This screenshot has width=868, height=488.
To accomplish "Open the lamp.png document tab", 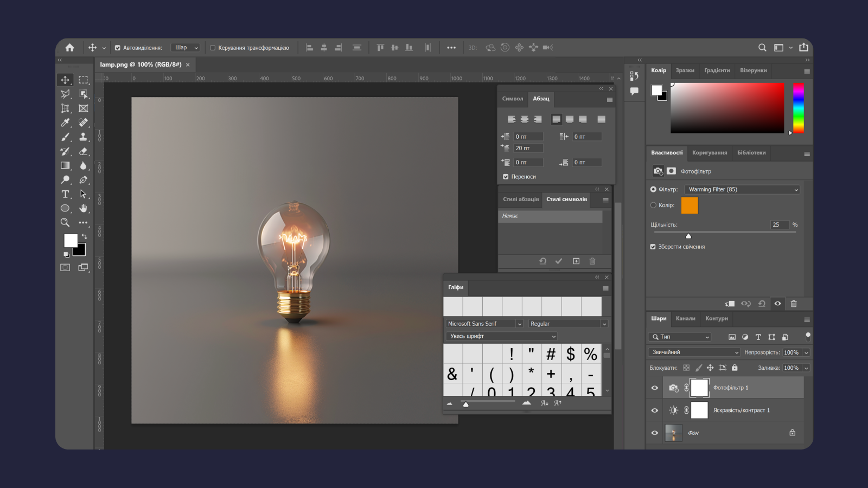I will point(141,65).
